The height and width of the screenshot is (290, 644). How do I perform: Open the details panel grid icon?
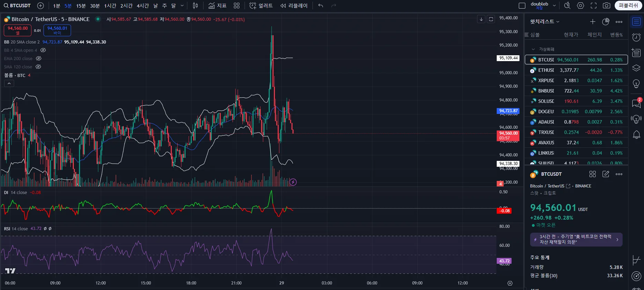click(593, 174)
